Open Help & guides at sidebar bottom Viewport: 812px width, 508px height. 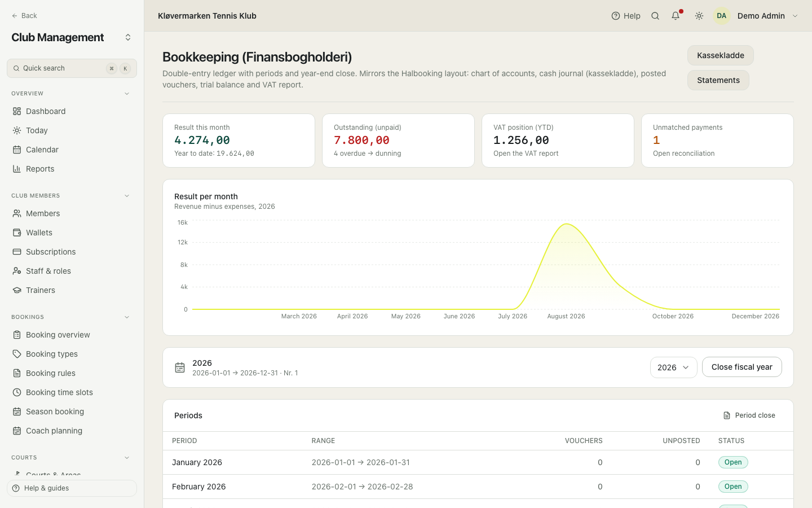72,488
